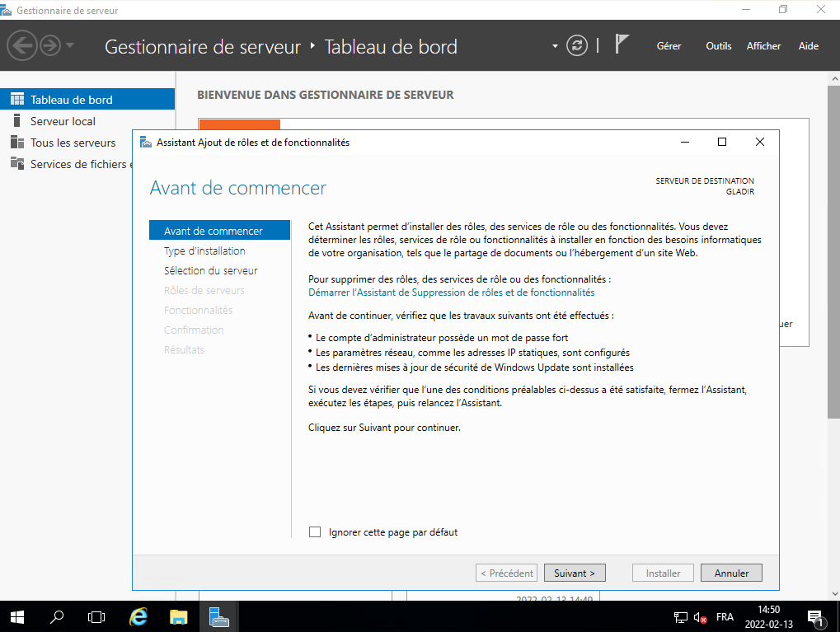Open the Gérer menu
Viewport: 840px width, 632px height.
[x=669, y=46]
